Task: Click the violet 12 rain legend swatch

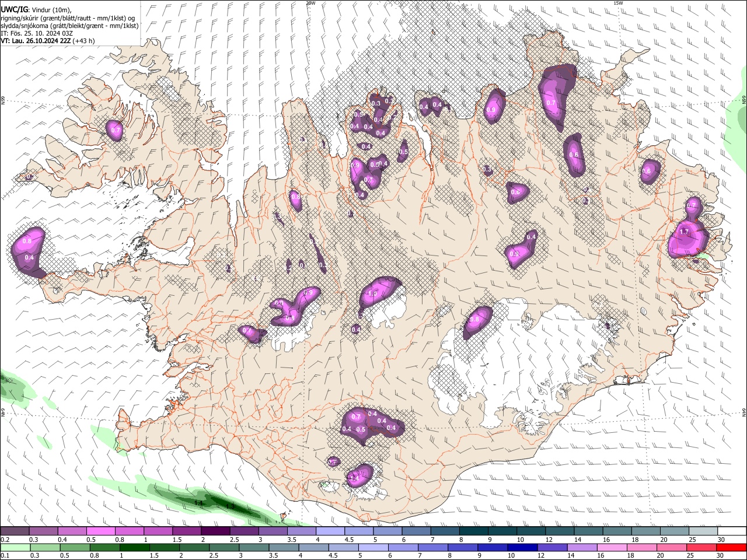Action: [552, 547]
